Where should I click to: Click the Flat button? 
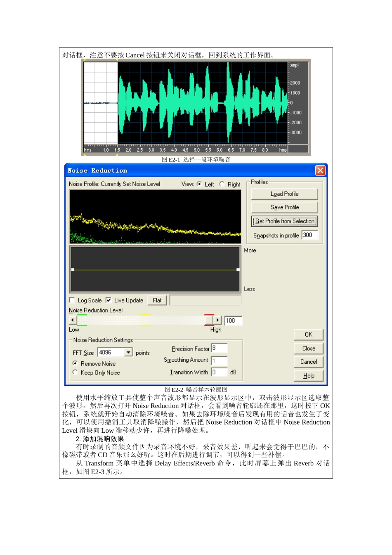pyautogui.click(x=157, y=300)
